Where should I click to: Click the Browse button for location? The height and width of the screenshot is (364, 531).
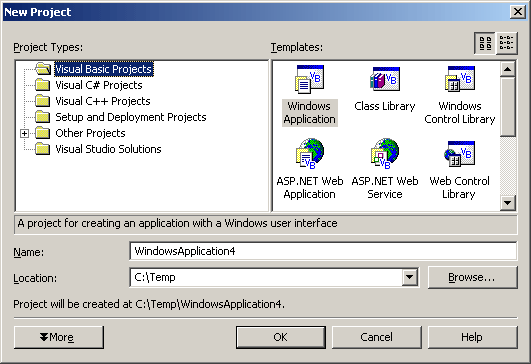pos(473,277)
